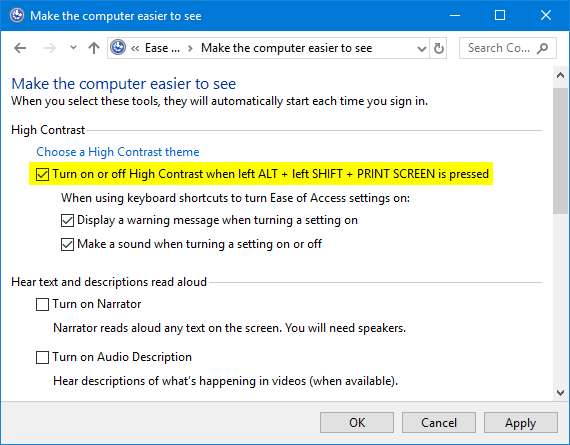The width and height of the screenshot is (570, 445).
Task: Click the forward navigation arrow
Action: coord(50,48)
